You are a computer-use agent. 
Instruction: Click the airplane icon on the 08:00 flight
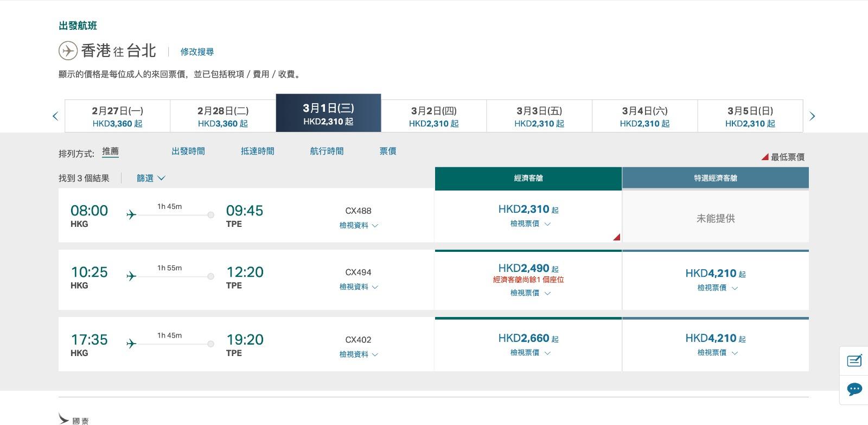click(131, 215)
